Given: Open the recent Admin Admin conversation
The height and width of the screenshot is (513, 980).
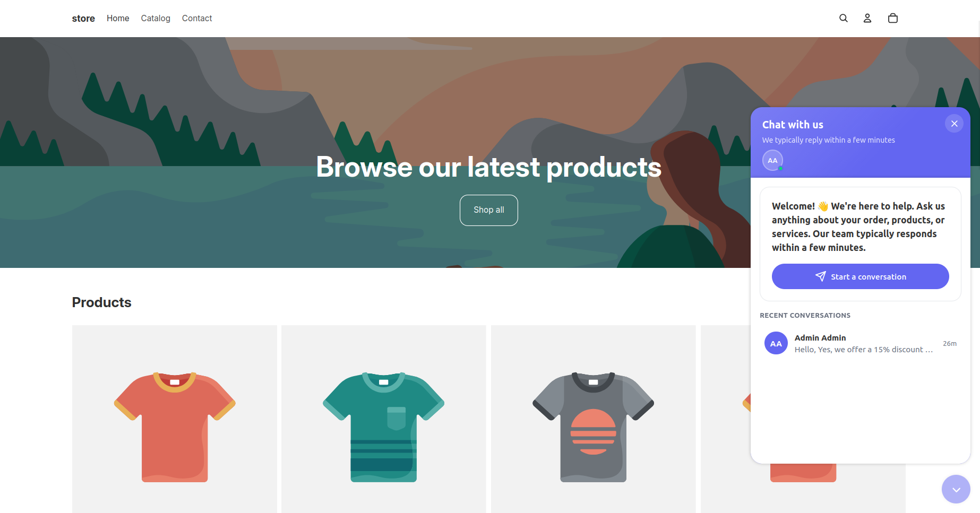Looking at the screenshot, I should tap(863, 344).
